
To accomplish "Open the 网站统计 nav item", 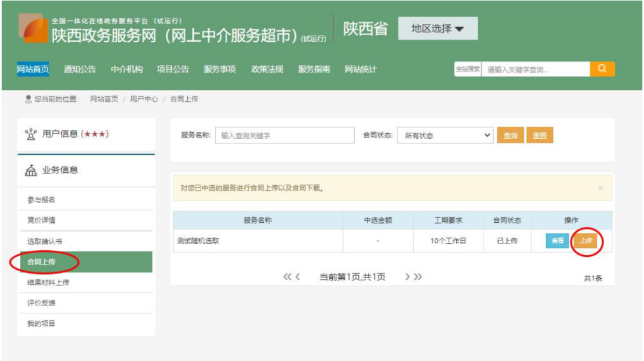I will point(361,69).
